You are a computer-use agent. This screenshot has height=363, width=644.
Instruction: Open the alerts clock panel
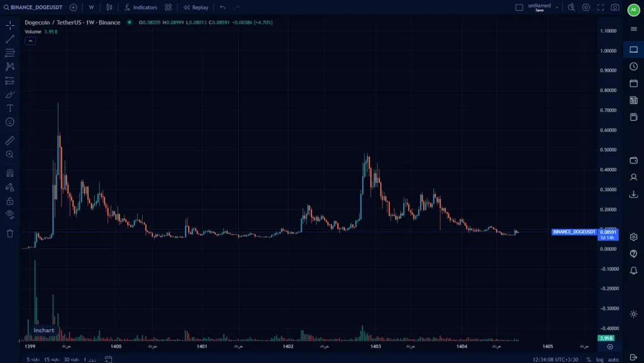click(634, 67)
